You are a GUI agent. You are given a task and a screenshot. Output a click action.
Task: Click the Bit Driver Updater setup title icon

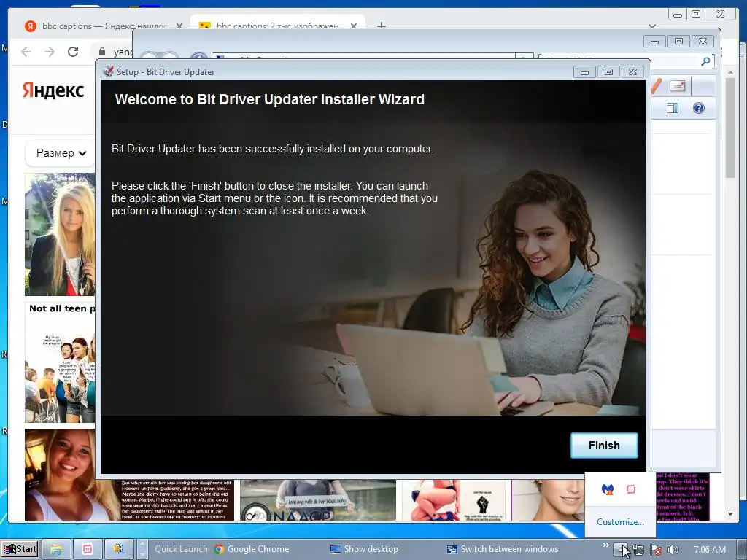click(109, 71)
